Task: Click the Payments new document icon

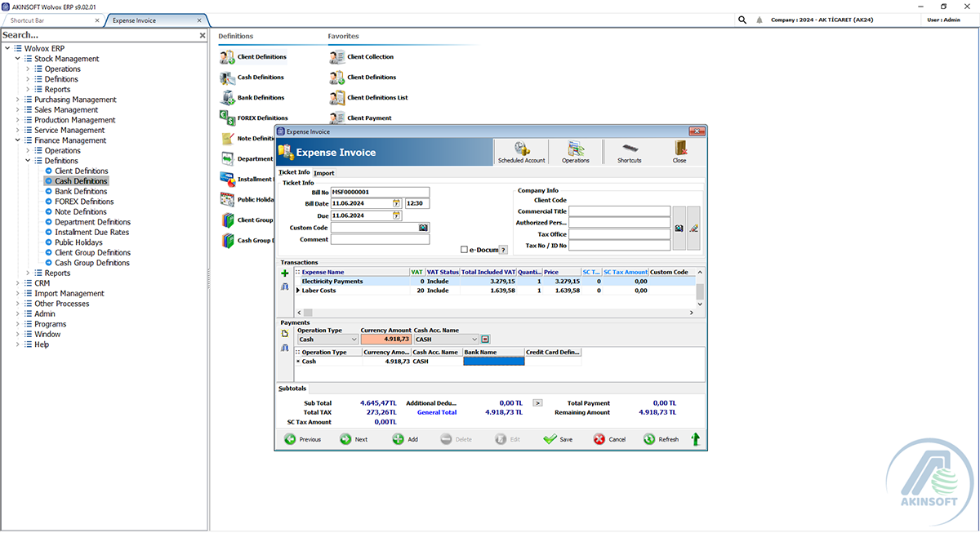Action: tap(285, 333)
